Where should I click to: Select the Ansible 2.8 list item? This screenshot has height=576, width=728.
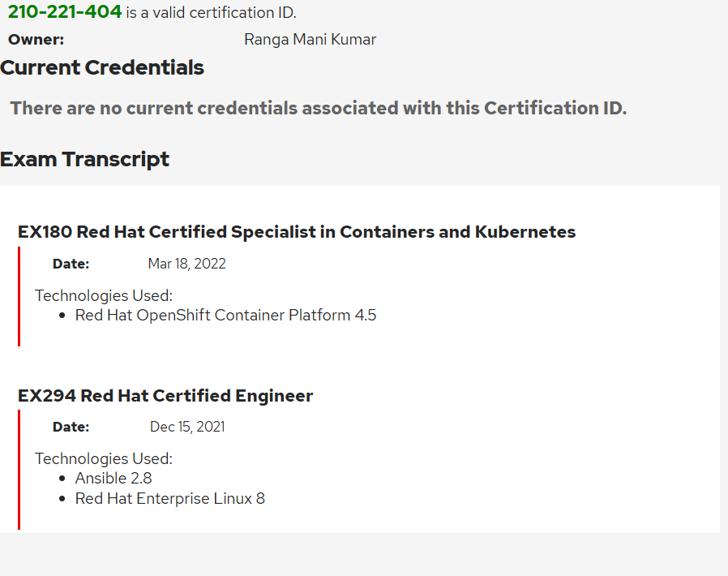[x=113, y=478]
